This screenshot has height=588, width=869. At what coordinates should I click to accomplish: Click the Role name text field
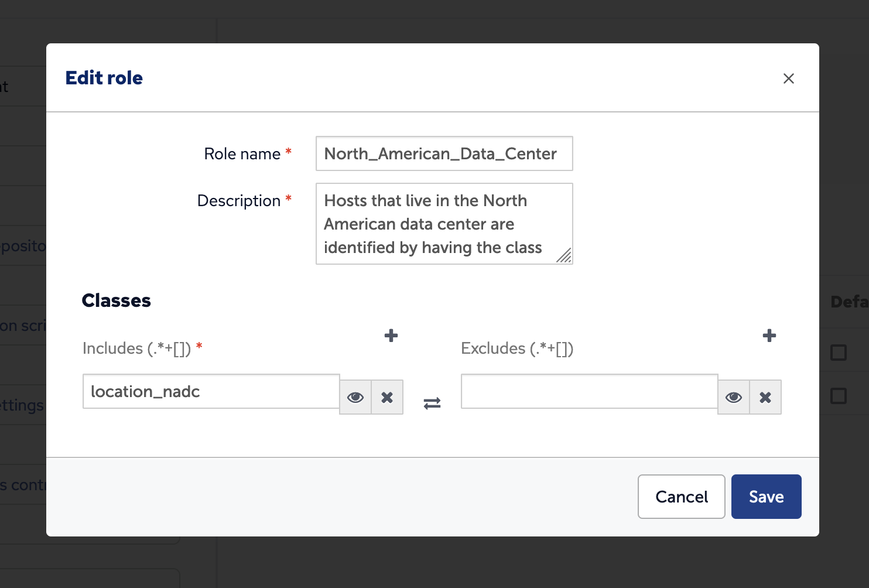pos(444,154)
